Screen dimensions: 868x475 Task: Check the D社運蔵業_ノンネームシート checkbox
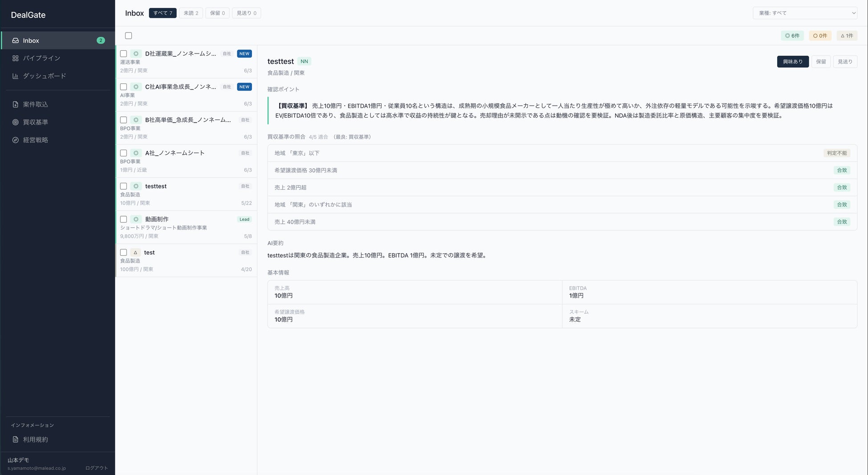tap(124, 53)
